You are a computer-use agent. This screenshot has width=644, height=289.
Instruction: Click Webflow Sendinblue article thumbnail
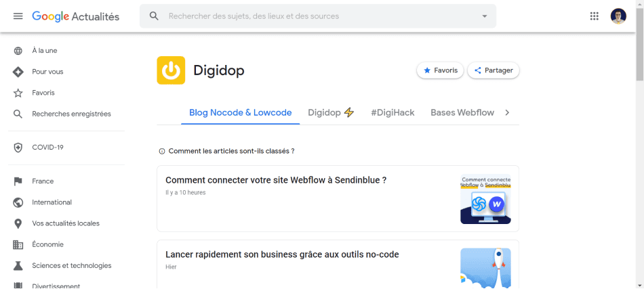(x=485, y=199)
